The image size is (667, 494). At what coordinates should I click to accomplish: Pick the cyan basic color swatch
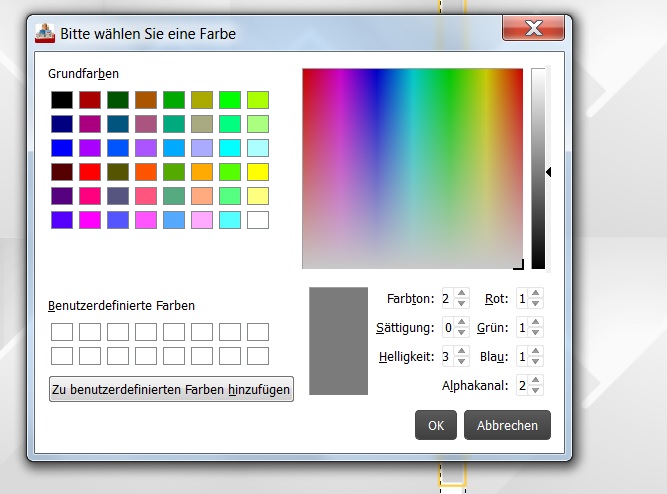230,148
